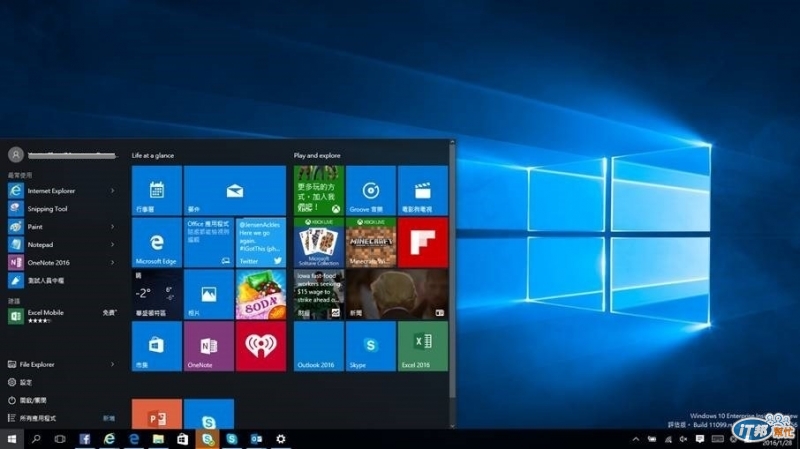Screen dimensions: 800x449
Task: Open the Office app promo tile
Action: pyautogui.click(x=209, y=242)
